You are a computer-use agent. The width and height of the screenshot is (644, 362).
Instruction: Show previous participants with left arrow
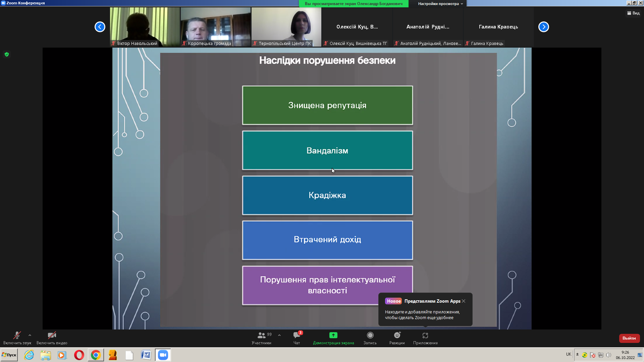pyautogui.click(x=100, y=27)
